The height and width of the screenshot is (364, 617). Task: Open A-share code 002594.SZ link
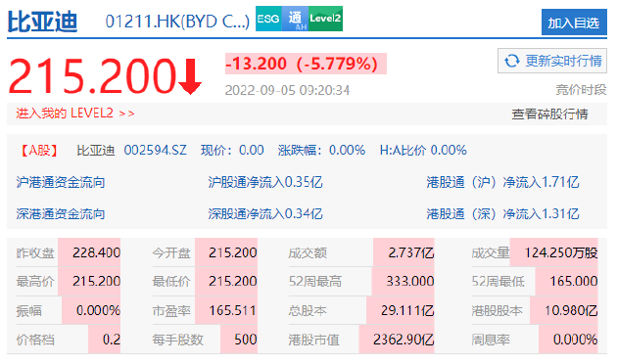coord(156,150)
